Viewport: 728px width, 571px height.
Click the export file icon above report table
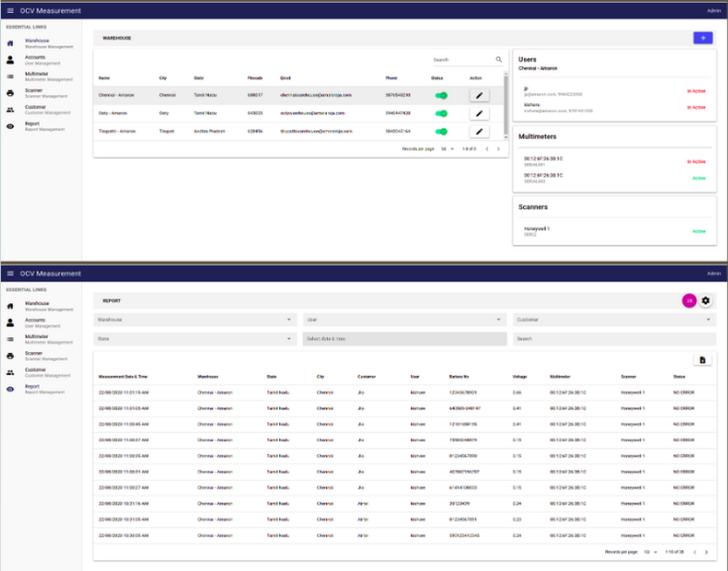(702, 360)
